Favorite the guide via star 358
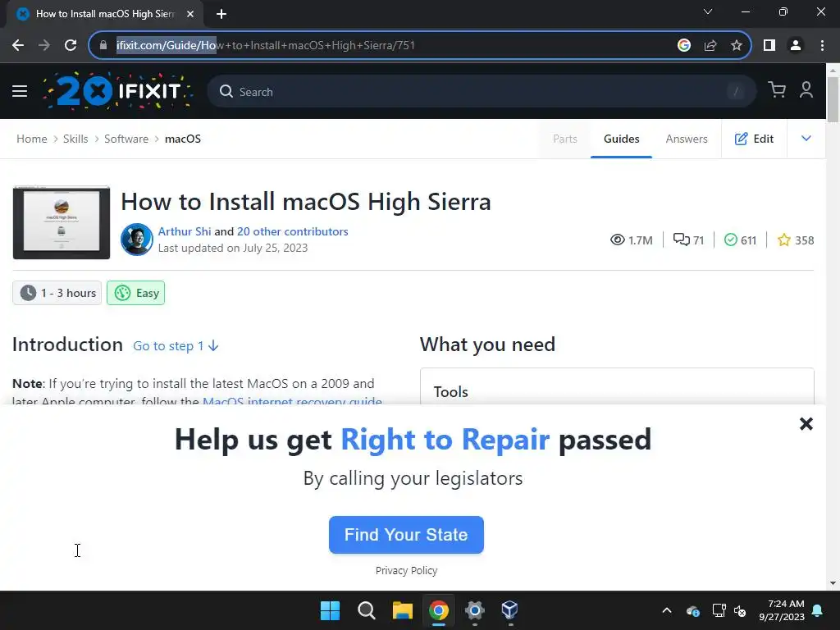This screenshot has width=840, height=630. pos(796,240)
